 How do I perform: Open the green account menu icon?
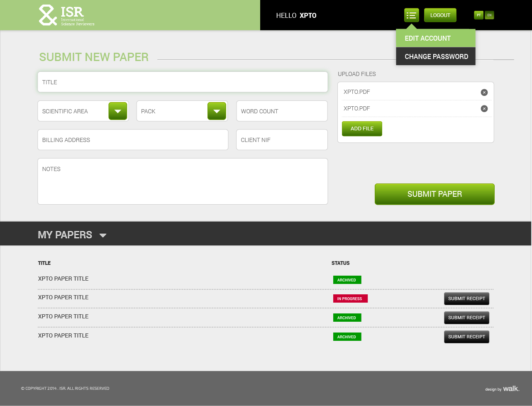coord(411,15)
